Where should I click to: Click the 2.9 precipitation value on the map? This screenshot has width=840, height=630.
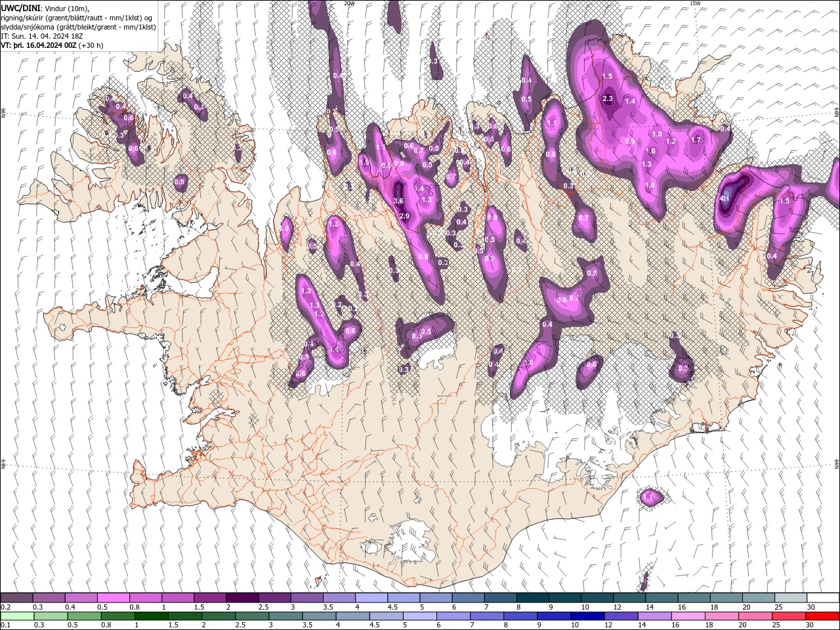pyautogui.click(x=404, y=217)
